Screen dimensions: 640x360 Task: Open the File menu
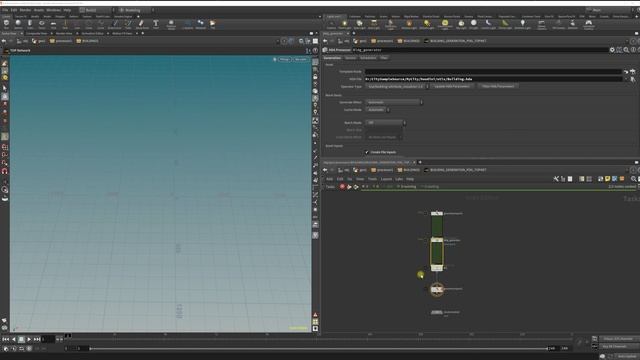click(5, 10)
